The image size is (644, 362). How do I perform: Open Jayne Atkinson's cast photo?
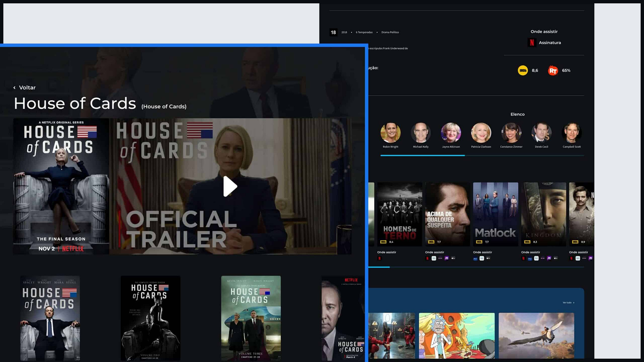tap(451, 133)
